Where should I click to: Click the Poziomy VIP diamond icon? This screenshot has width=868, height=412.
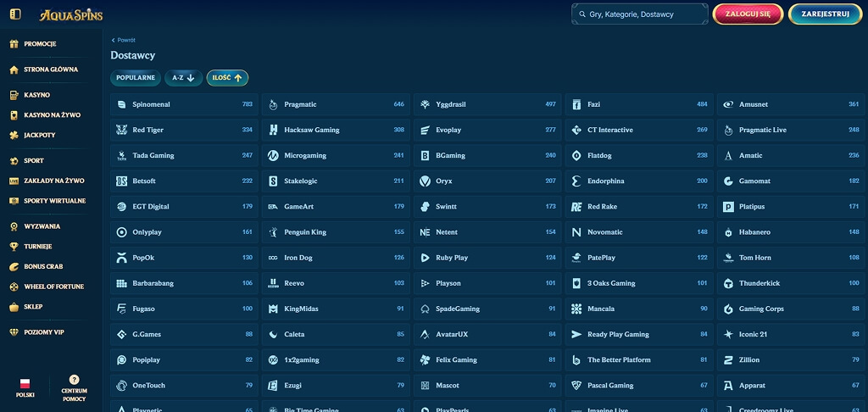(x=14, y=332)
